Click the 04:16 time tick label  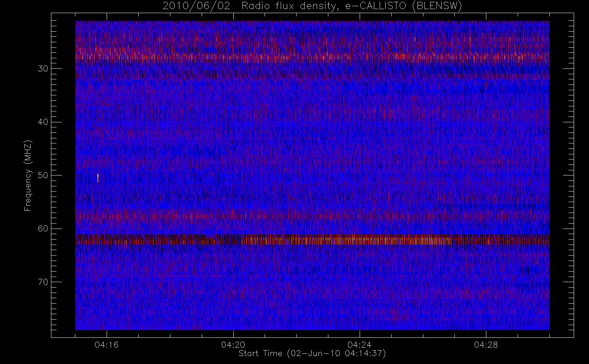click(x=106, y=345)
